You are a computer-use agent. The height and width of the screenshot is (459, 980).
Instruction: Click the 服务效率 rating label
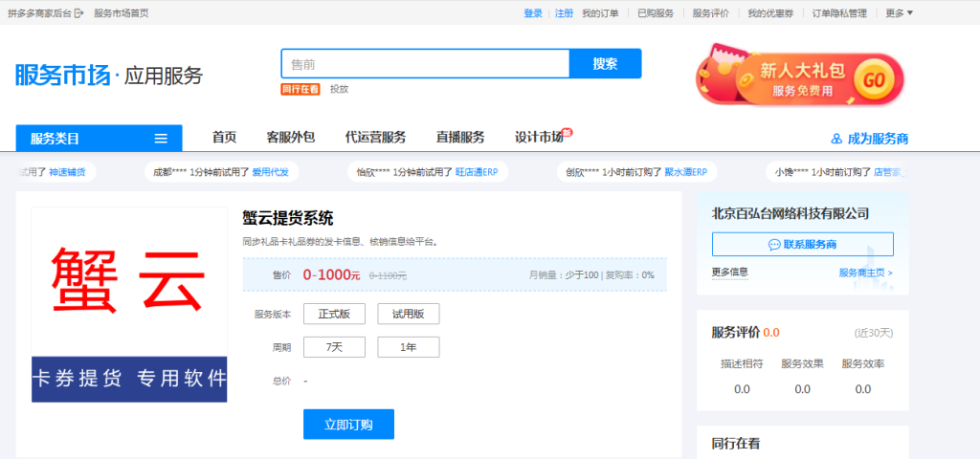pos(863,364)
